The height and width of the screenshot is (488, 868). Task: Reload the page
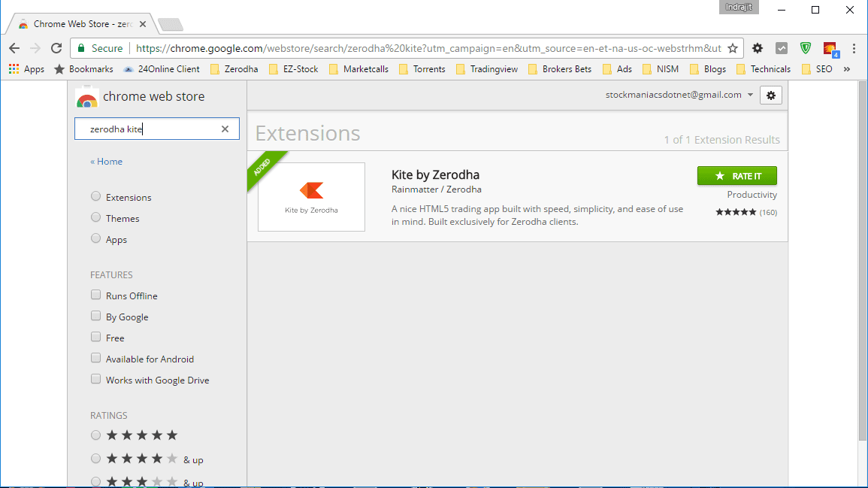(x=56, y=47)
